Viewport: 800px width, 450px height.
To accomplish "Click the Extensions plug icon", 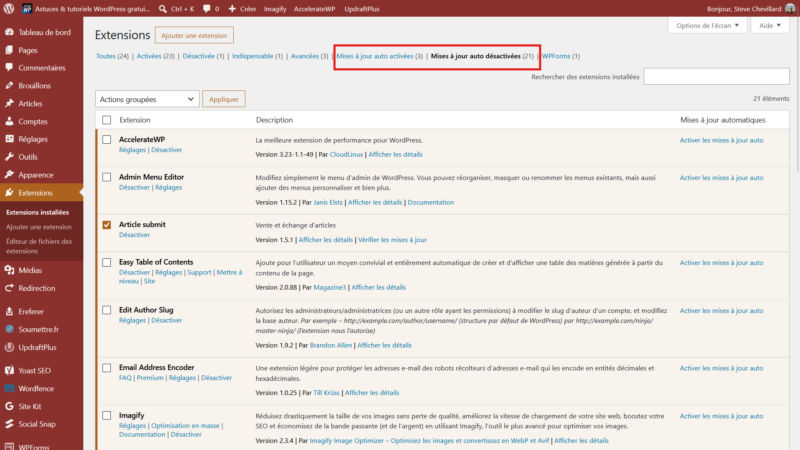I will point(9,192).
